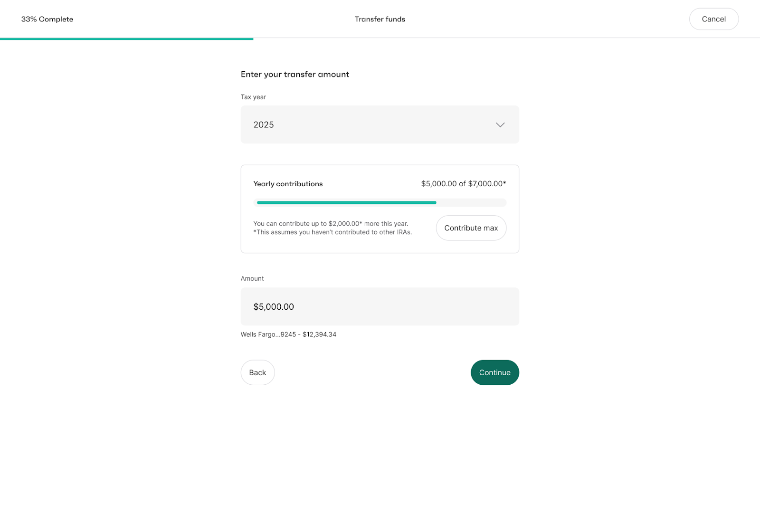Click the 33% Complete label
The height and width of the screenshot is (532, 760).
click(x=47, y=19)
